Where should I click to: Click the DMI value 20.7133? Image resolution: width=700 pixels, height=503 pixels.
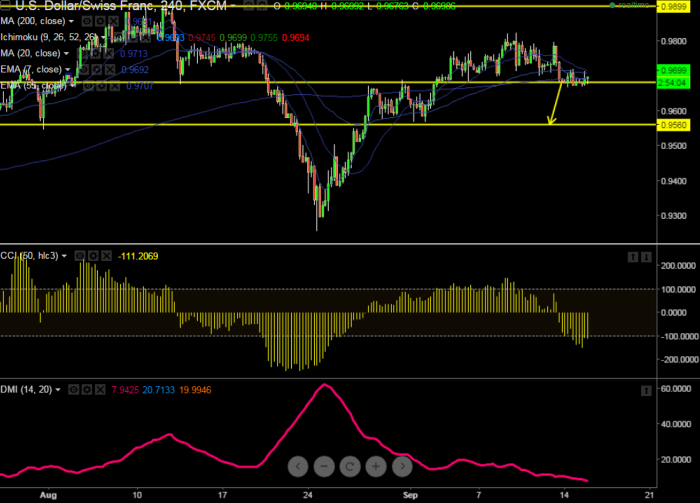tap(158, 390)
